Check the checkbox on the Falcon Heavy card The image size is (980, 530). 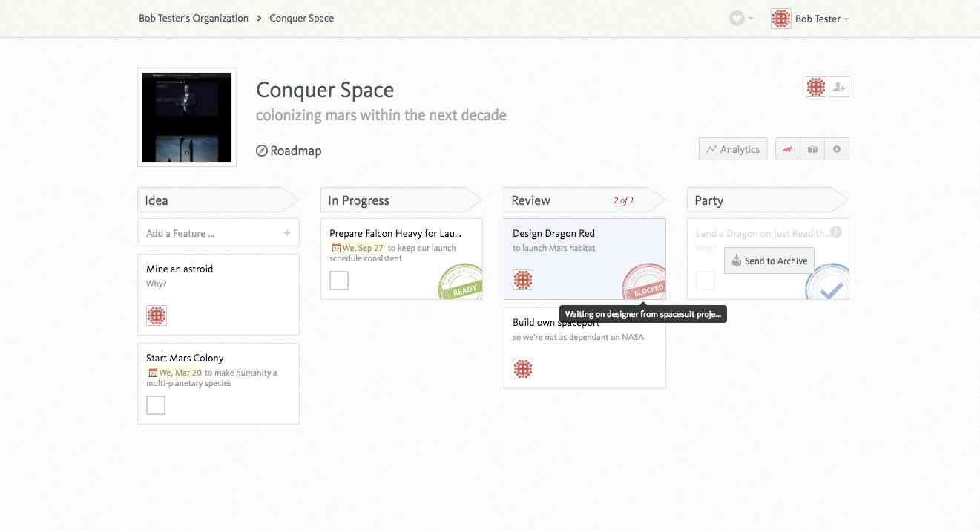pyautogui.click(x=338, y=280)
